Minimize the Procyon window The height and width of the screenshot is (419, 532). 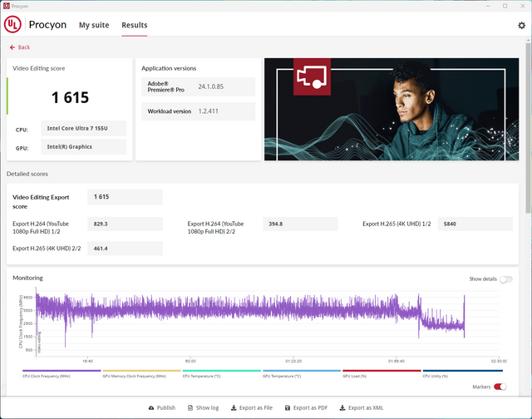tap(488, 6)
